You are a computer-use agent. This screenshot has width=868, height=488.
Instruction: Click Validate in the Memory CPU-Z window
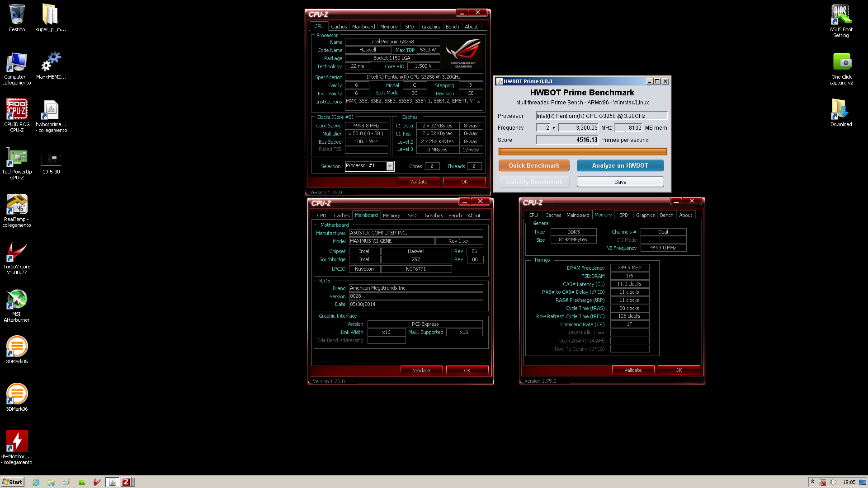click(x=633, y=370)
